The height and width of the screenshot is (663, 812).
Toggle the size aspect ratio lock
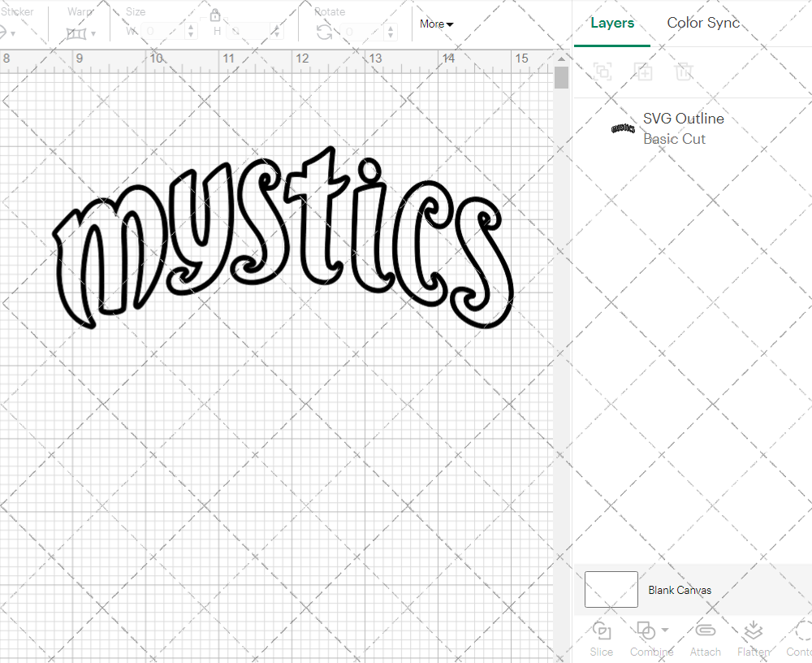(215, 15)
